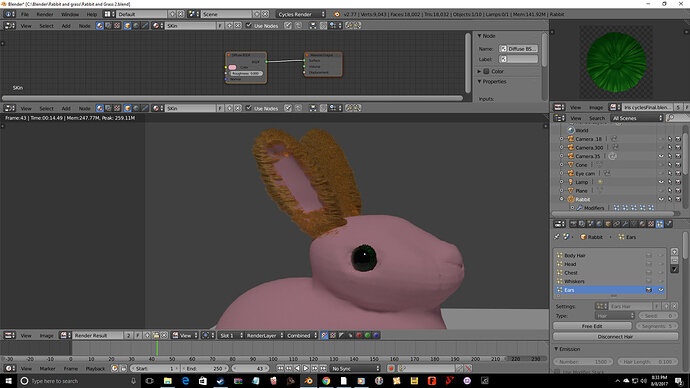Show the red channel in image editor
Image resolution: width=690 pixels, height=388 pixels.
click(x=359, y=335)
